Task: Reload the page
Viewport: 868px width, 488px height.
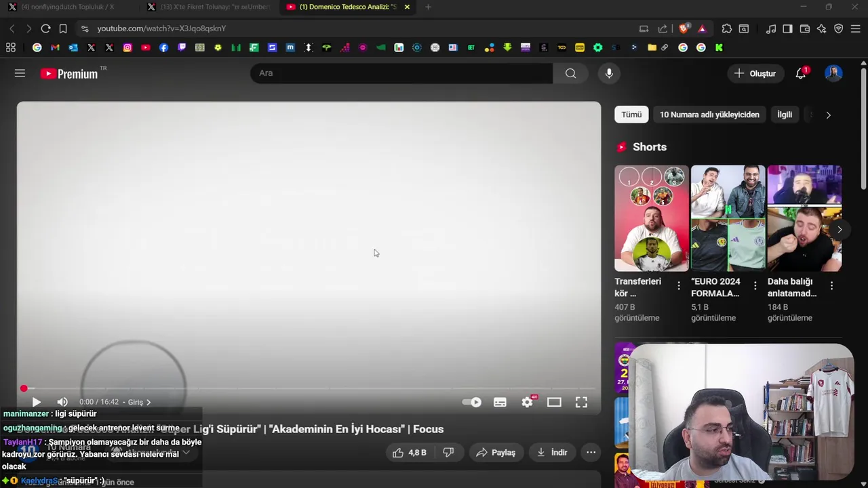Action: click(45, 28)
